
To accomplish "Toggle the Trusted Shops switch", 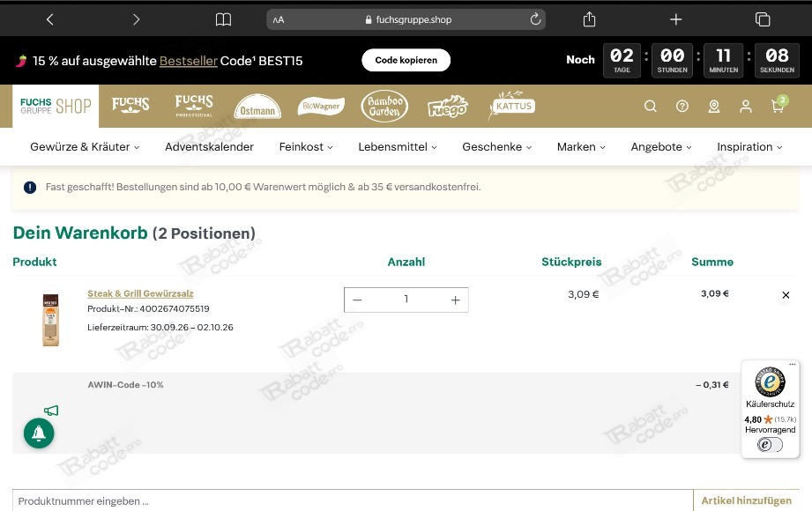I will (770, 445).
